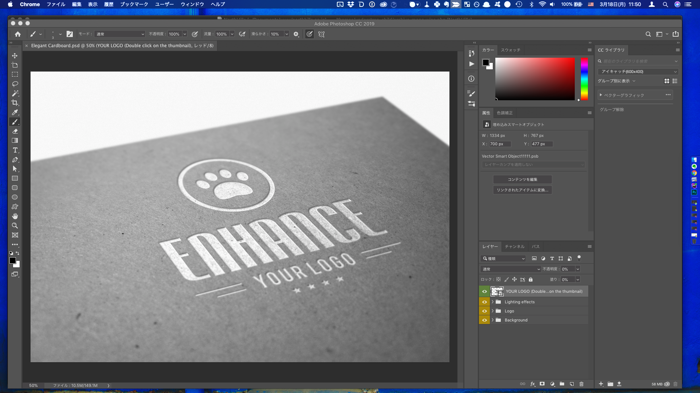This screenshot has width=700, height=393.
Task: Hide the Lighting effects group
Action: pyautogui.click(x=484, y=302)
